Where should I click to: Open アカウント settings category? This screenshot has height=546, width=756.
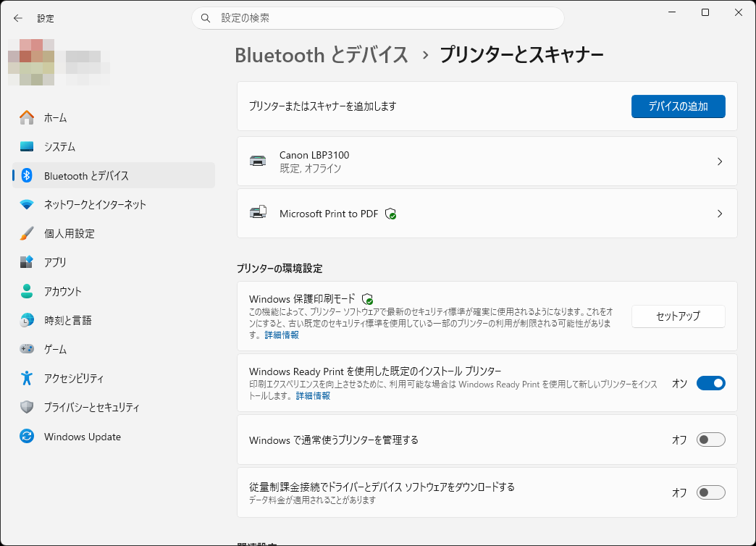tap(113, 291)
